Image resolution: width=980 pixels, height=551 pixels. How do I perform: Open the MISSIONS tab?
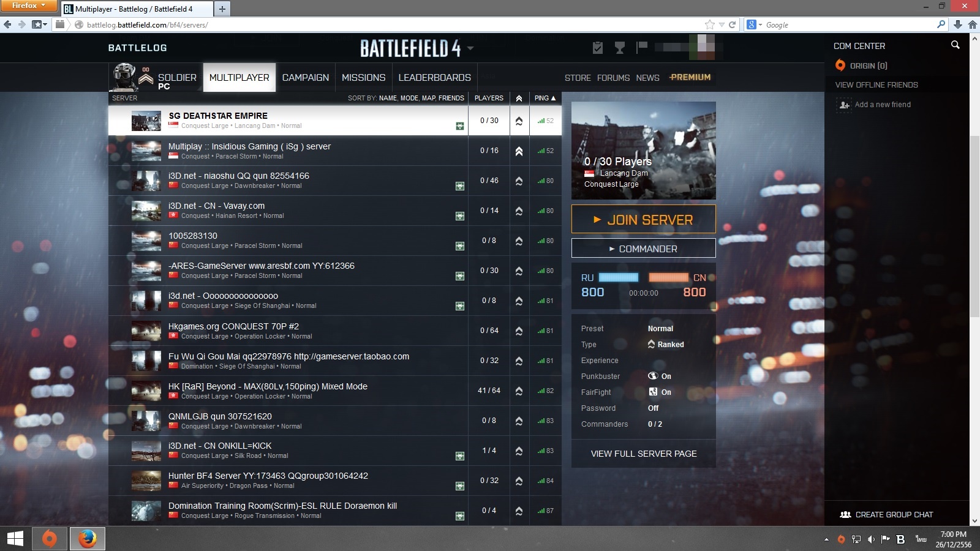tap(364, 78)
